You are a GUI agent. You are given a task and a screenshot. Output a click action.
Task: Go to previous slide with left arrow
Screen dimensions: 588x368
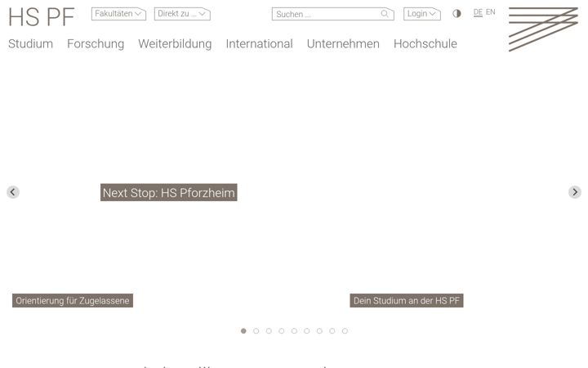coord(13,192)
